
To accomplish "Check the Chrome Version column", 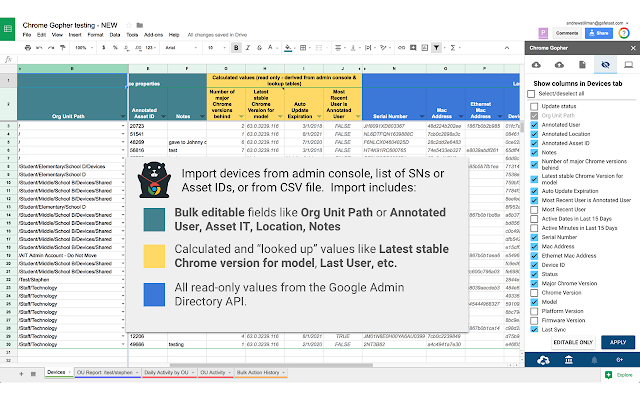I will (x=534, y=293).
